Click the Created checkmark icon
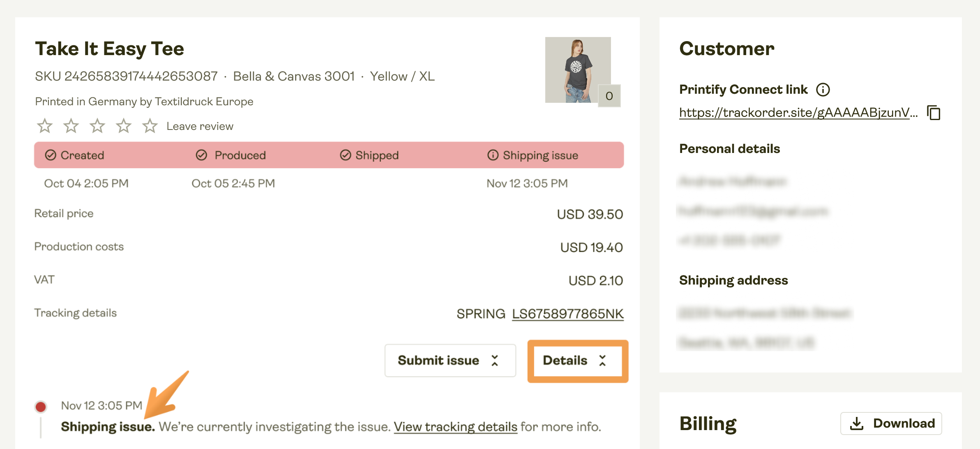 pos(50,155)
